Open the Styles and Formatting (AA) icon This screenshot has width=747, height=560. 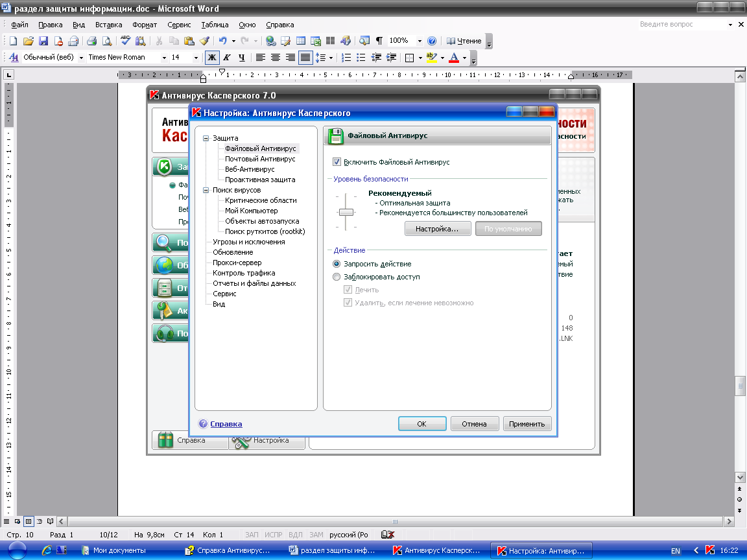[14, 58]
